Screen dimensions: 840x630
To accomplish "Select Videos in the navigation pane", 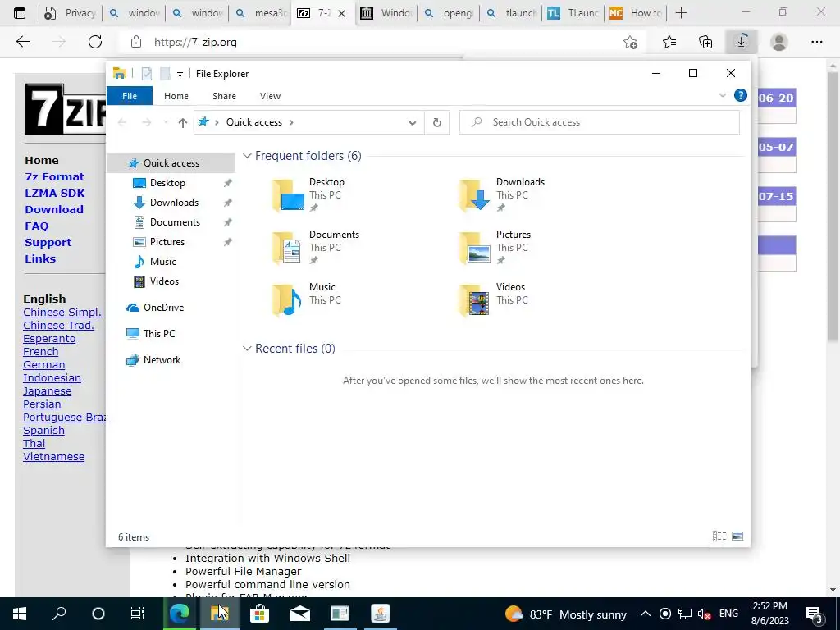I will (x=164, y=281).
